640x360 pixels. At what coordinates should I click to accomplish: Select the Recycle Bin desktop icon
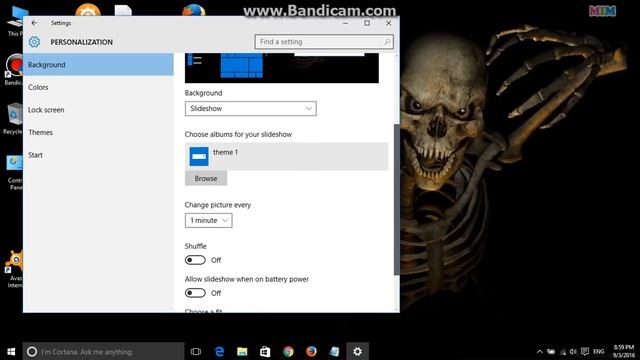tap(13, 119)
